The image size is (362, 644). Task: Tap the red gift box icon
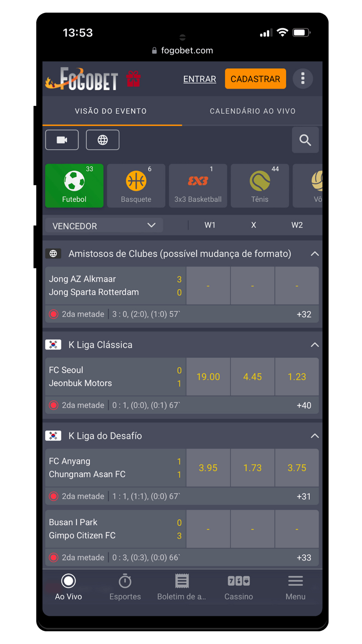pyautogui.click(x=133, y=79)
